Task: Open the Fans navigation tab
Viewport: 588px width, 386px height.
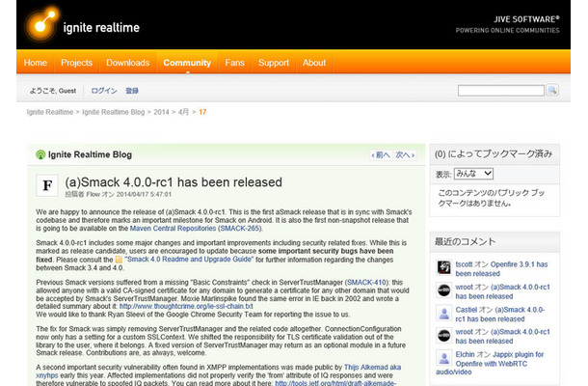Action: click(235, 63)
